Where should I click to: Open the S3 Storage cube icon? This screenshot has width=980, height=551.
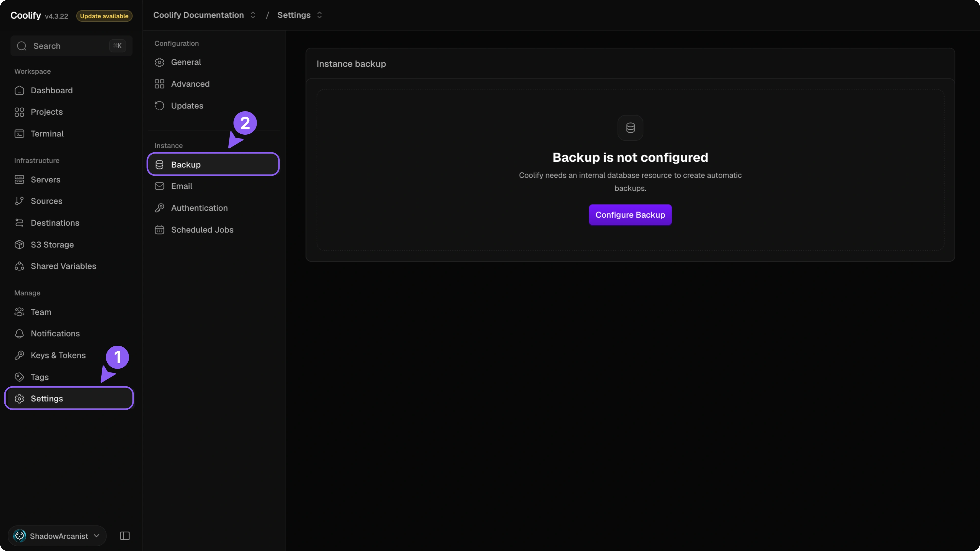tap(19, 245)
